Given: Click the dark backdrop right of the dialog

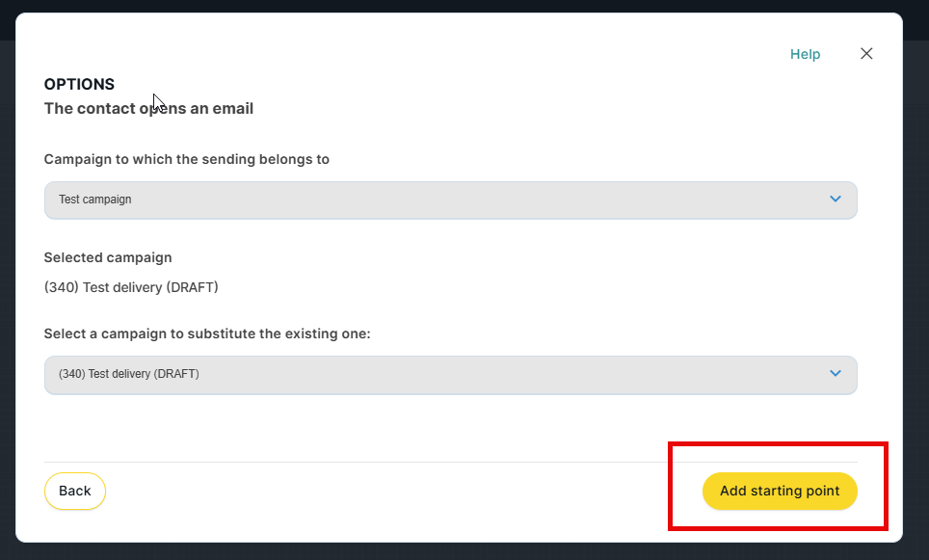Looking at the screenshot, I should click(916, 289).
